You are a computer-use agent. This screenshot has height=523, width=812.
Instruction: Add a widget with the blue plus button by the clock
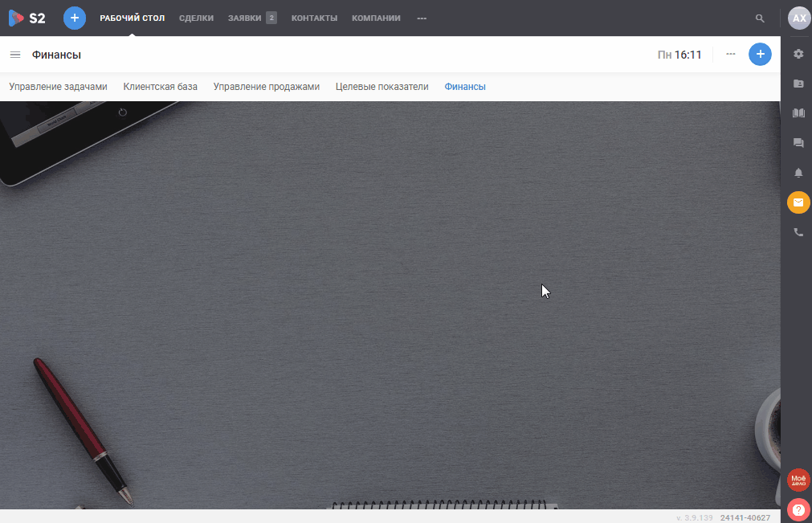point(760,54)
